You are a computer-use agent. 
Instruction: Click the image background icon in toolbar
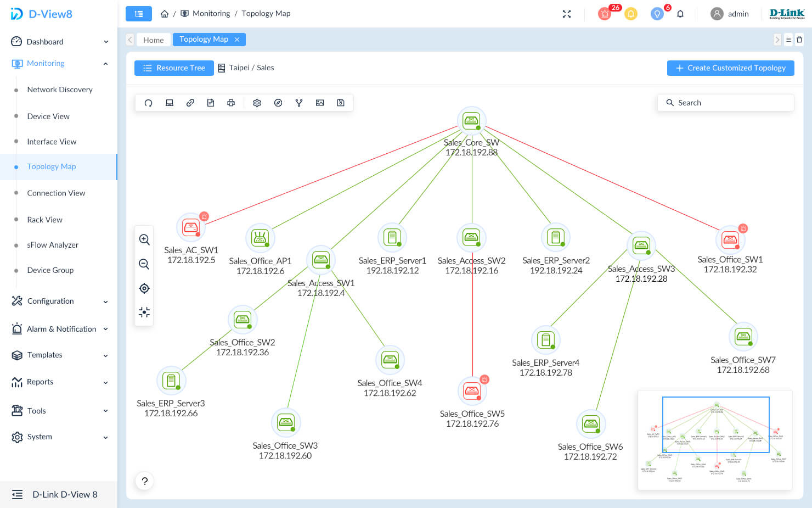pyautogui.click(x=320, y=103)
